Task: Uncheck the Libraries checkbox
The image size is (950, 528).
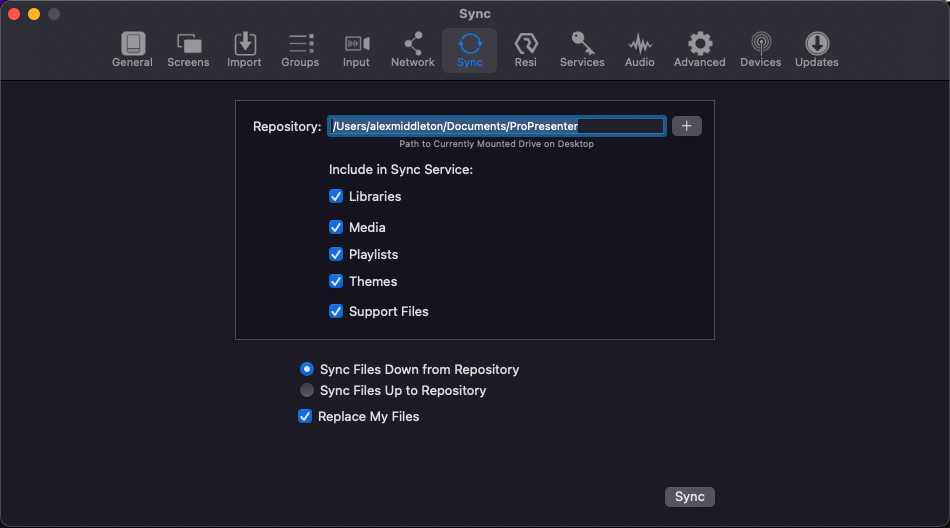Action: (x=336, y=196)
